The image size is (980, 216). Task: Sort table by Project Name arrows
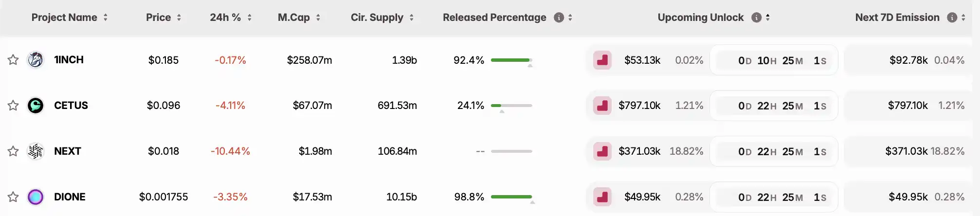pos(106,18)
